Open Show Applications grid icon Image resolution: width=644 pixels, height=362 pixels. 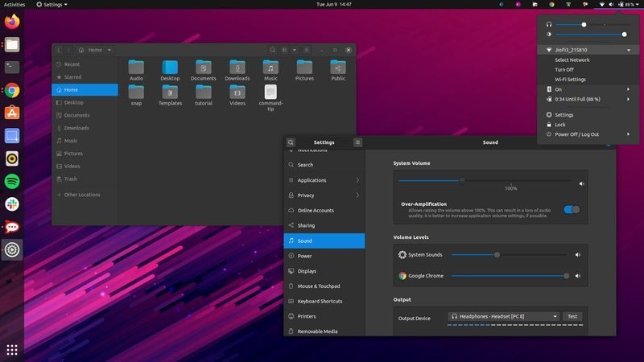click(12, 349)
